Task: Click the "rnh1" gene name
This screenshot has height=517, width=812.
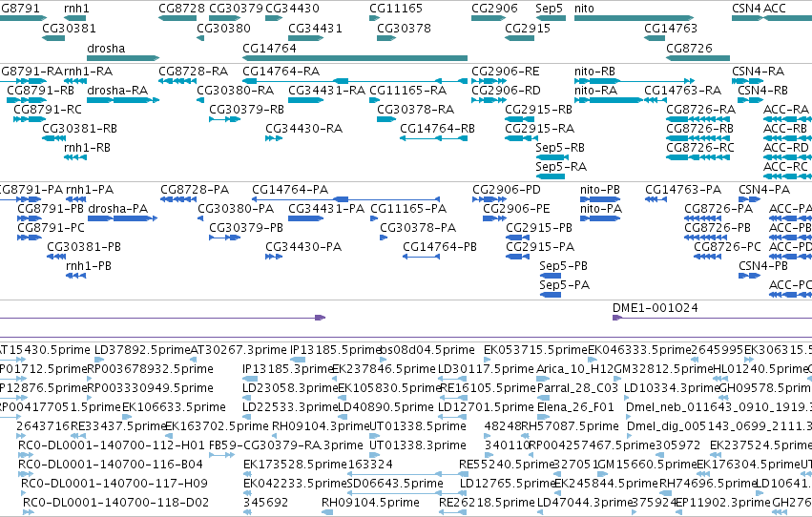Action: (76, 9)
